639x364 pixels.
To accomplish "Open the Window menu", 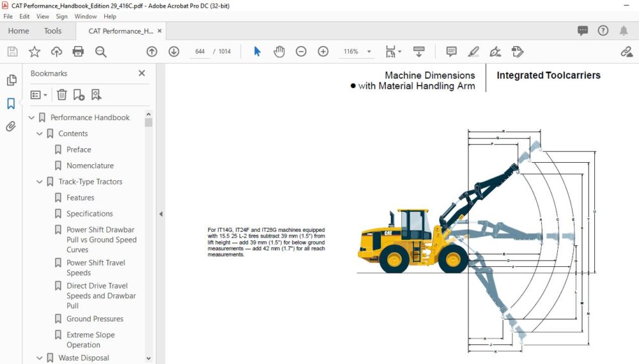I will pyautogui.click(x=86, y=17).
